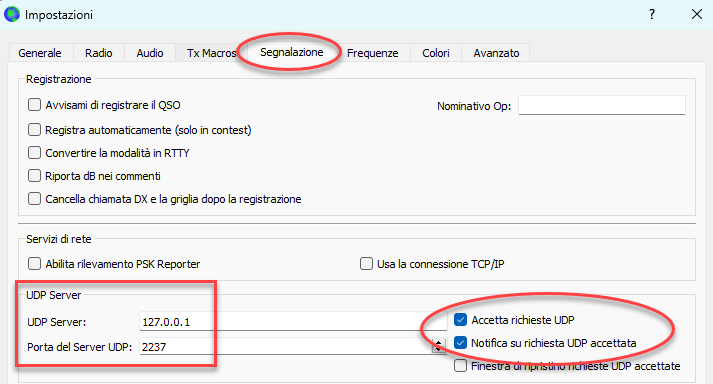This screenshot has height=384, width=713.
Task: Click the Nominativo Op input field
Action: (602, 106)
